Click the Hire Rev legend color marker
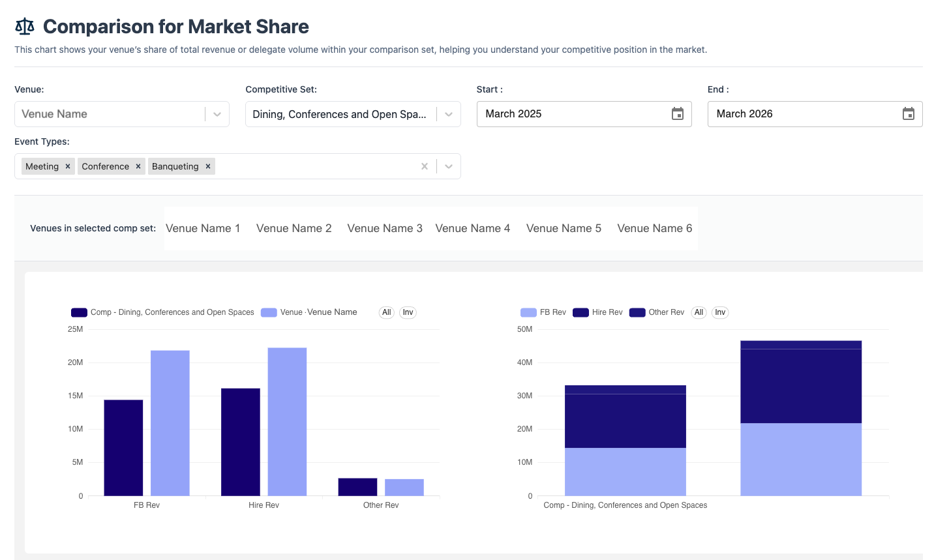The height and width of the screenshot is (560, 934). pyautogui.click(x=579, y=312)
